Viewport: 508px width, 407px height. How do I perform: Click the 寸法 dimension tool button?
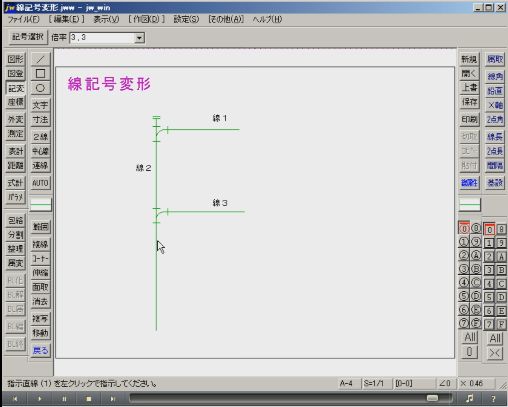coord(40,120)
